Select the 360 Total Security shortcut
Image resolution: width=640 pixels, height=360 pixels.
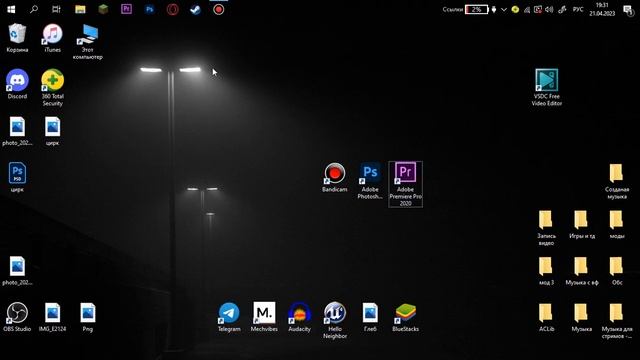(x=52, y=88)
